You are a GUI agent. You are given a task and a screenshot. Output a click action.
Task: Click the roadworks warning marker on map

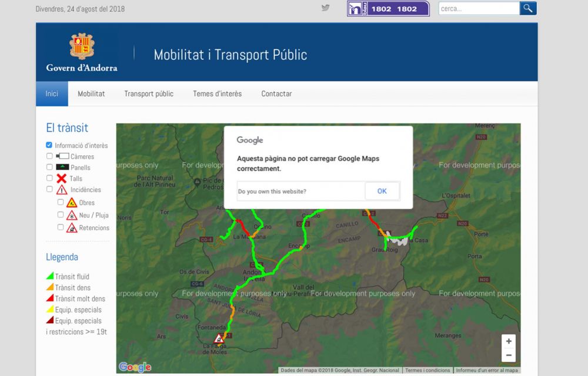(219, 339)
